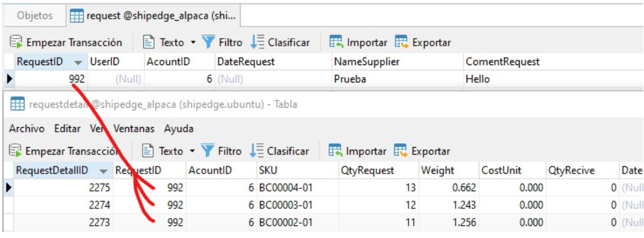The image size is (644, 238).
Task: Click Filtro in the requestdetail toolbar
Action: pyautogui.click(x=221, y=151)
